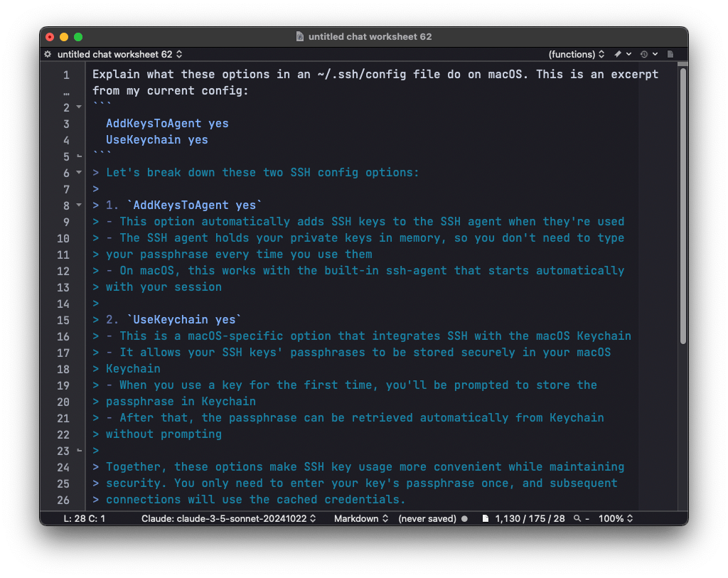Open the Markdown language popup

[x=360, y=518]
